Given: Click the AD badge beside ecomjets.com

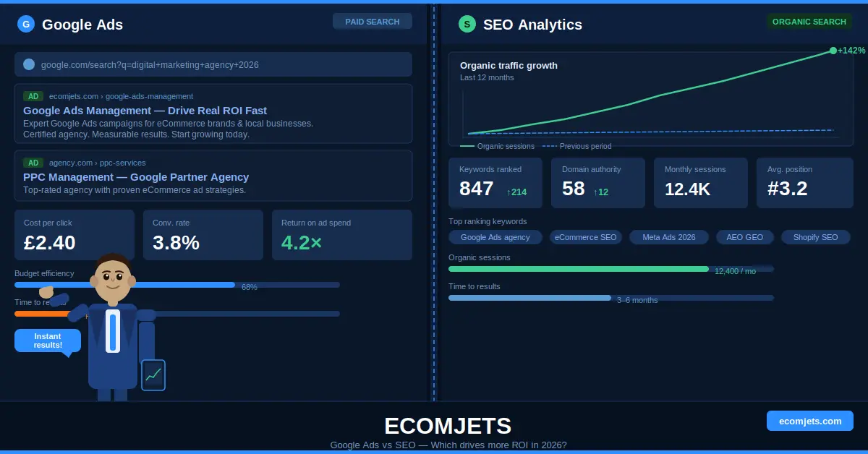Looking at the screenshot, I should point(33,96).
